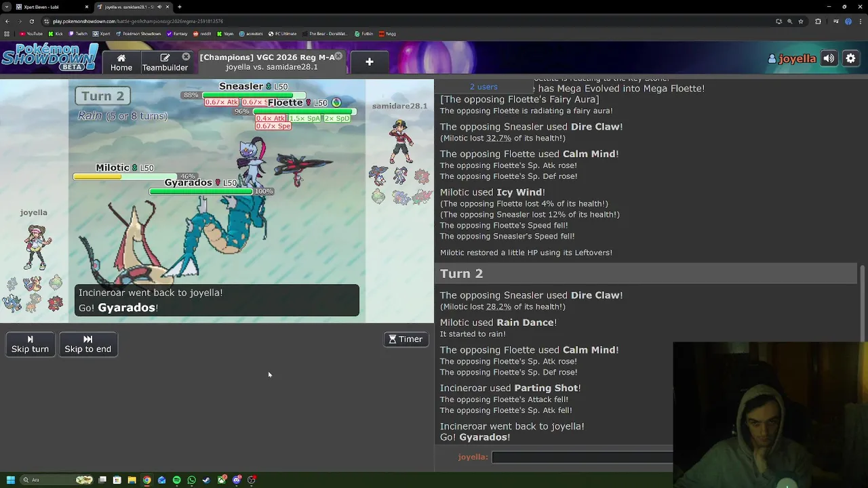Click the taskbar search box
The image size is (868, 488).
(57, 480)
